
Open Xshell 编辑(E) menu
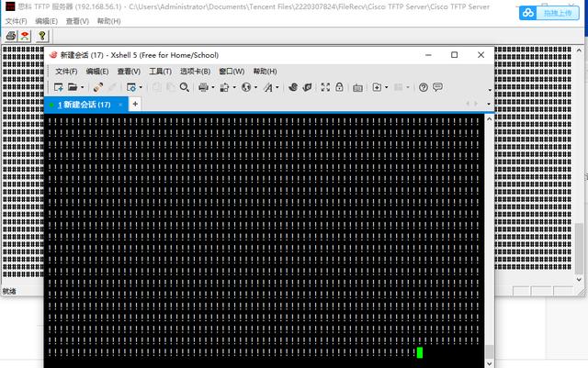click(x=97, y=72)
